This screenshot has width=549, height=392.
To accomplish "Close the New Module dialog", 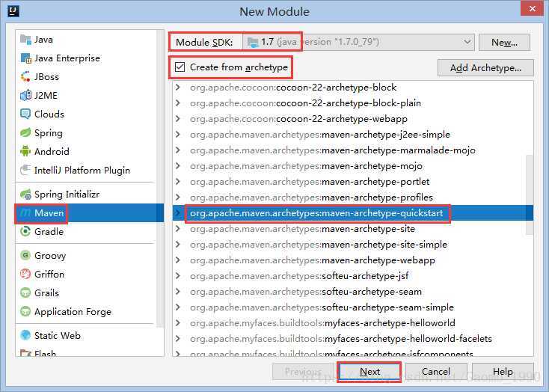I will pos(533,8).
